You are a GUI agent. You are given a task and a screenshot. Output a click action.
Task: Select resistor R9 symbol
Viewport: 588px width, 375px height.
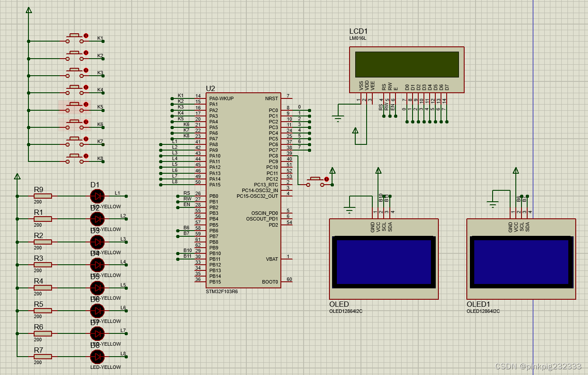[x=43, y=196]
